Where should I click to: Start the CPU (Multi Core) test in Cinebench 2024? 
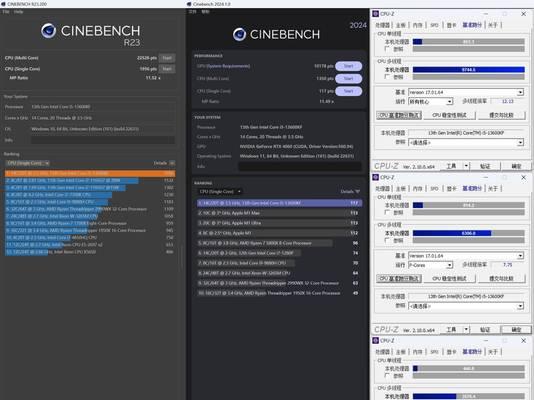[348, 79]
